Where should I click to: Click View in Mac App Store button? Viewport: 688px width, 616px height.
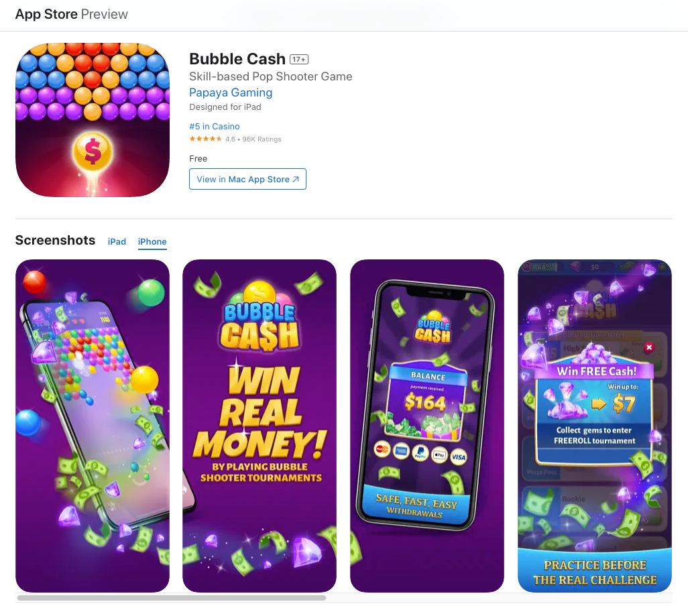click(x=247, y=179)
